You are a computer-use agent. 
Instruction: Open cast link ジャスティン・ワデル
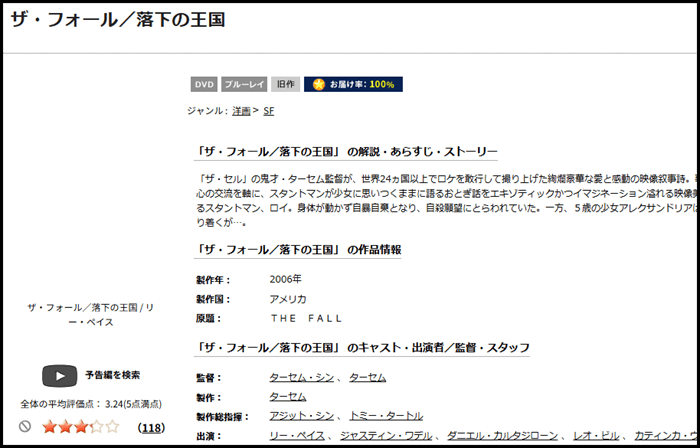[x=386, y=436]
